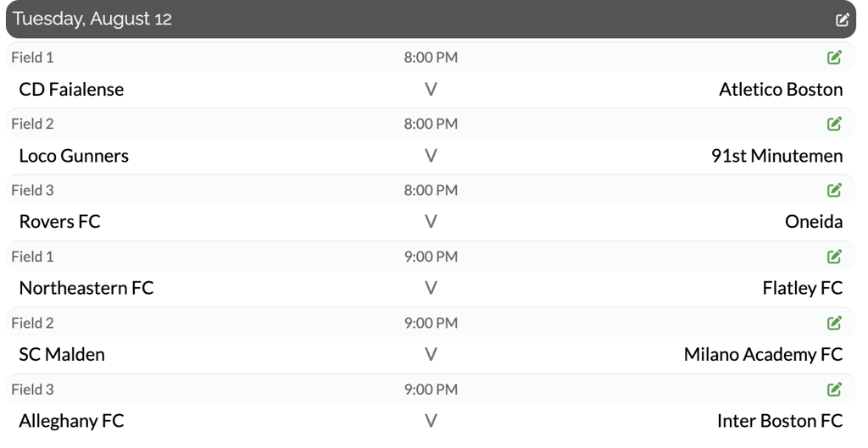Edit the CD Faialense v Atletico Boston match

pos(834,58)
